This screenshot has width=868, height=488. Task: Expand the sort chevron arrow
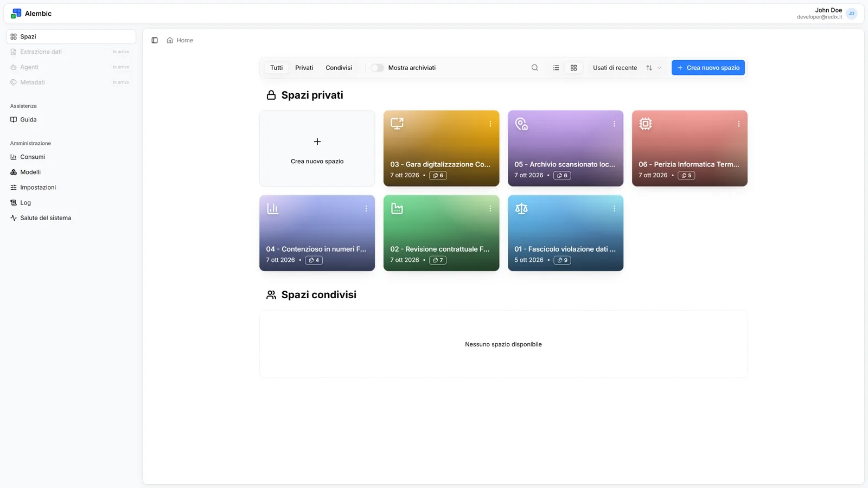click(660, 68)
